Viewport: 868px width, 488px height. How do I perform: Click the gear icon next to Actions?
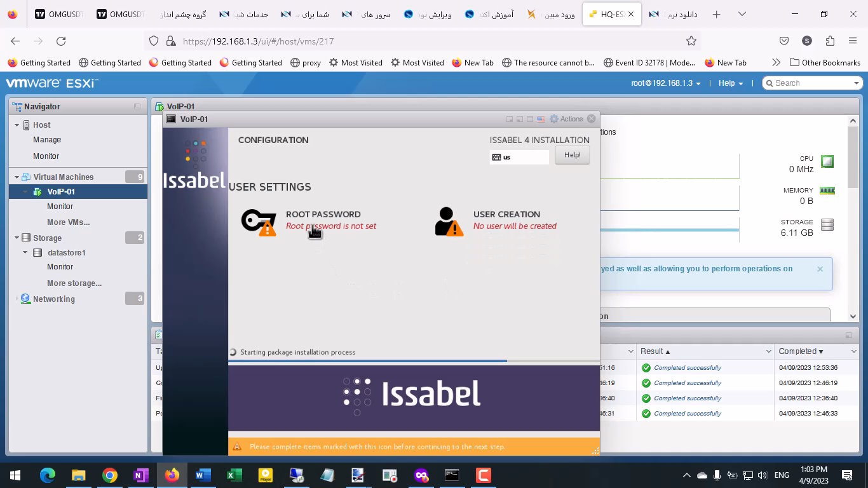554,119
